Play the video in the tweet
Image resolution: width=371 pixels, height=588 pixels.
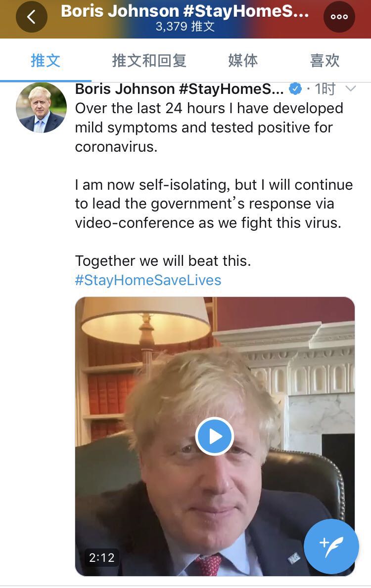214,436
